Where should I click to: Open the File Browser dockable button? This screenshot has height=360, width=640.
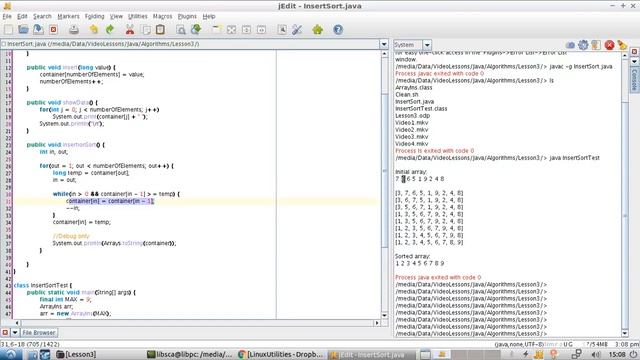(39, 333)
